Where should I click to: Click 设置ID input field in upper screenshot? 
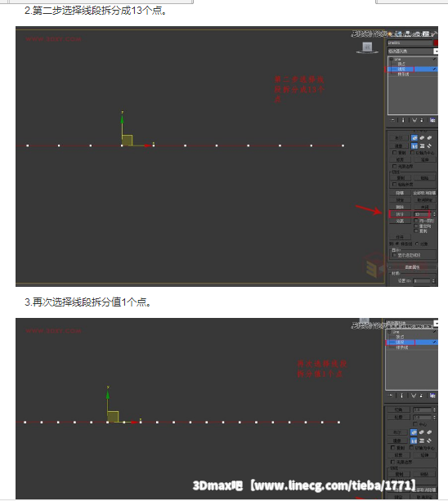pyautogui.click(x=422, y=281)
